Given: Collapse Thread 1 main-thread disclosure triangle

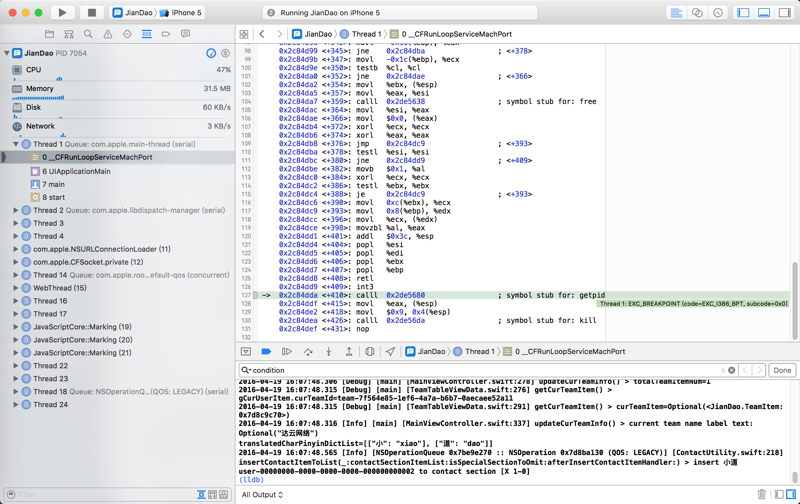Looking at the screenshot, I should 16,144.
